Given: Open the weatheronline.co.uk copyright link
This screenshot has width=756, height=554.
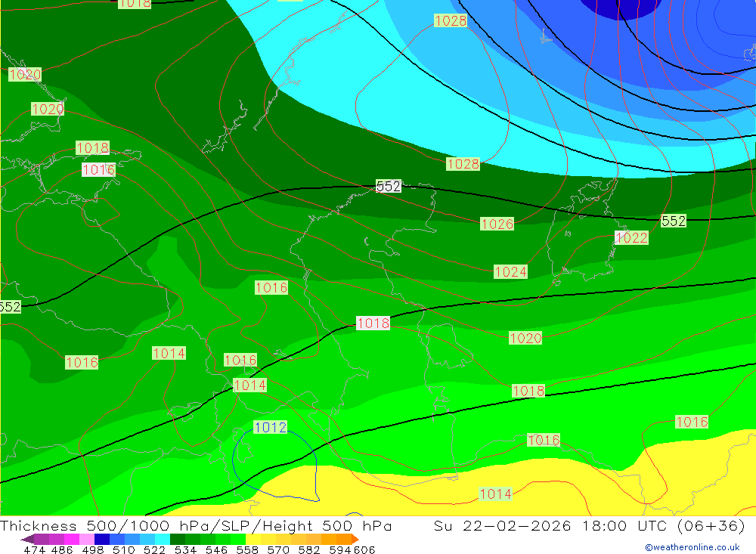Looking at the screenshot, I should point(692,547).
